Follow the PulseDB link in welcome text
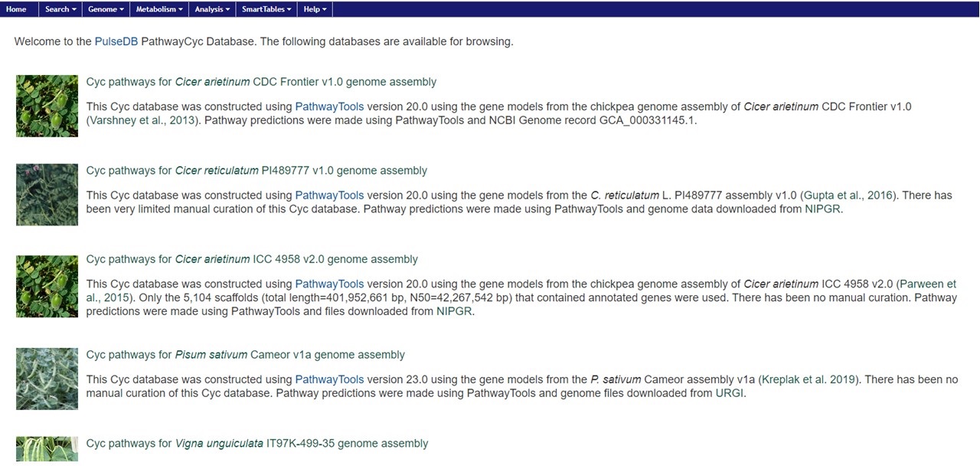The image size is (980, 466). [116, 41]
